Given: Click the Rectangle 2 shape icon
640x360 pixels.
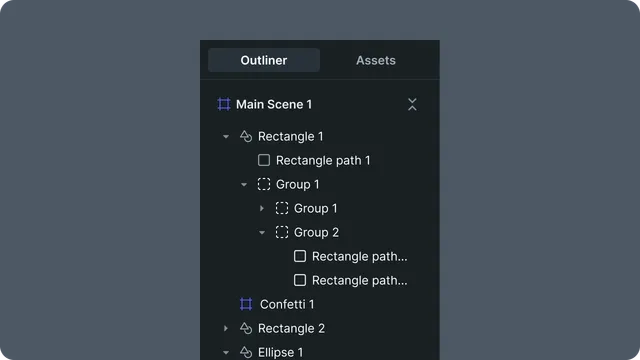Looking at the screenshot, I should tap(246, 328).
